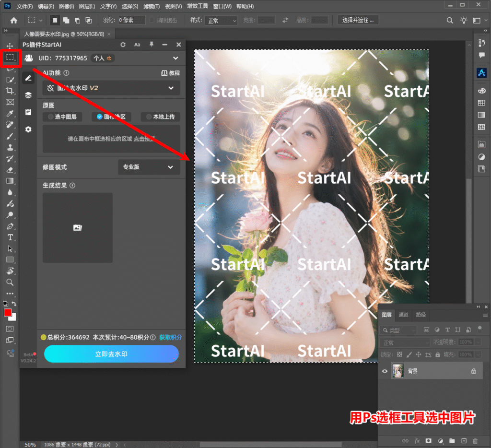Open the layer blend mode 正常 dropdown
Image resolution: width=491 pixels, height=448 pixels.
[x=405, y=343]
